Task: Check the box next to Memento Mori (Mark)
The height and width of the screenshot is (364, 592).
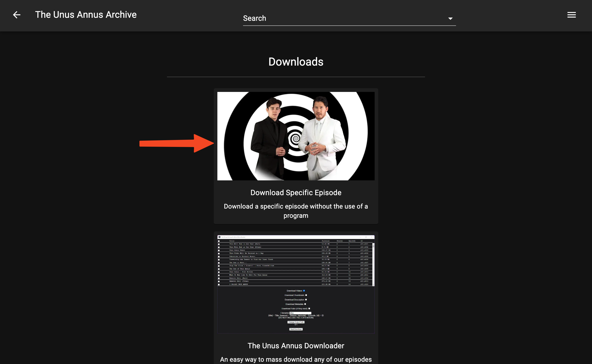Action: click(219, 278)
